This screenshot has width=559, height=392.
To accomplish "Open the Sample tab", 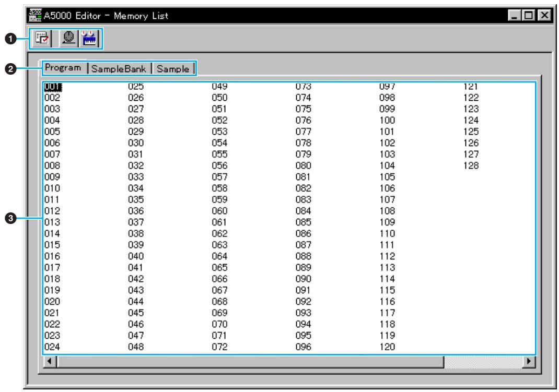I will [x=173, y=68].
